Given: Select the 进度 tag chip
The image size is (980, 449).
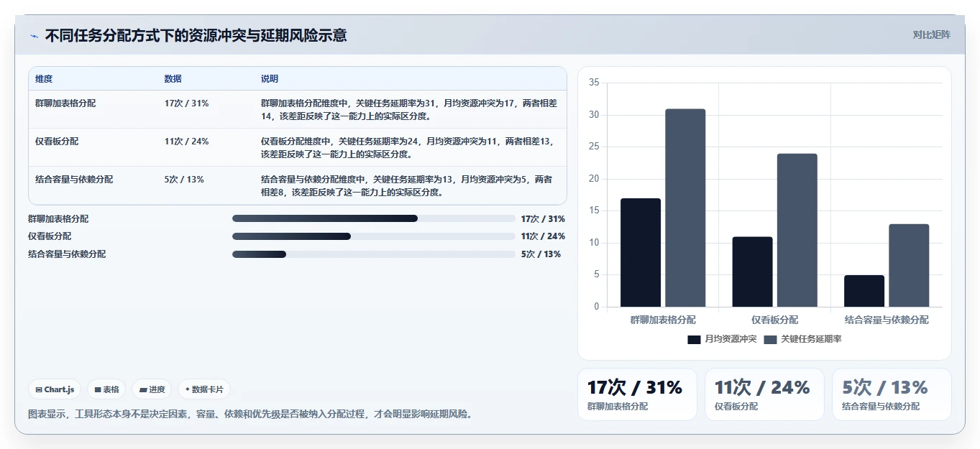Looking at the screenshot, I should click(152, 389).
